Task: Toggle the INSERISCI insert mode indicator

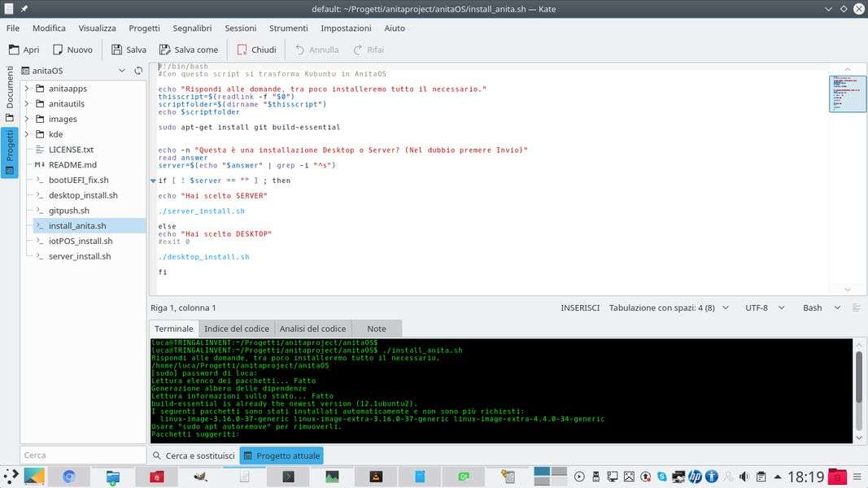Action: [579, 308]
